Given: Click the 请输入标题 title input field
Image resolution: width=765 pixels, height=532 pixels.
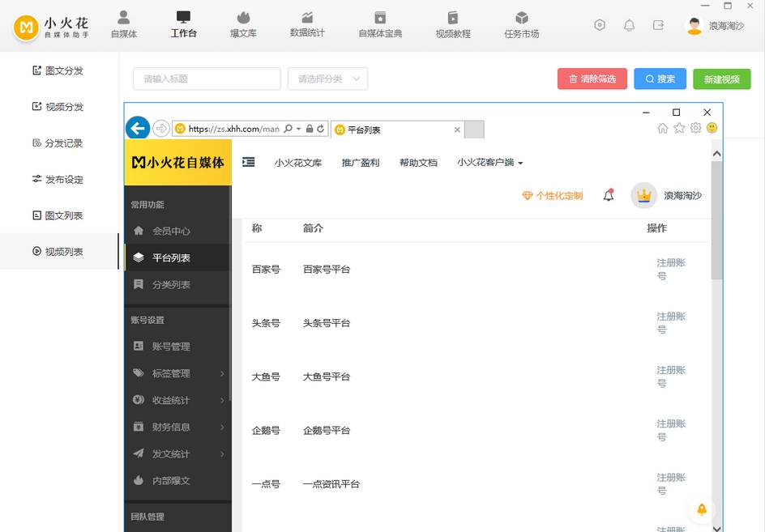Looking at the screenshot, I should (207, 79).
